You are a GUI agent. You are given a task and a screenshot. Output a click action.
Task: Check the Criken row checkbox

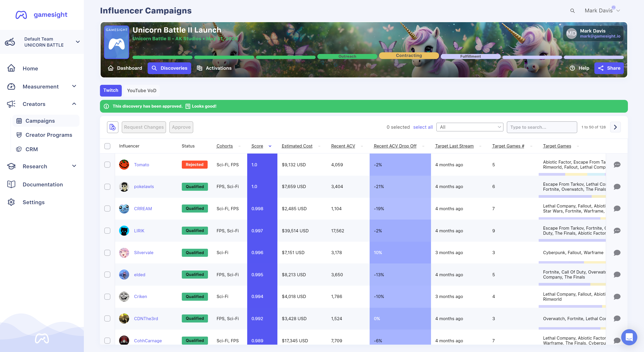pyautogui.click(x=107, y=297)
